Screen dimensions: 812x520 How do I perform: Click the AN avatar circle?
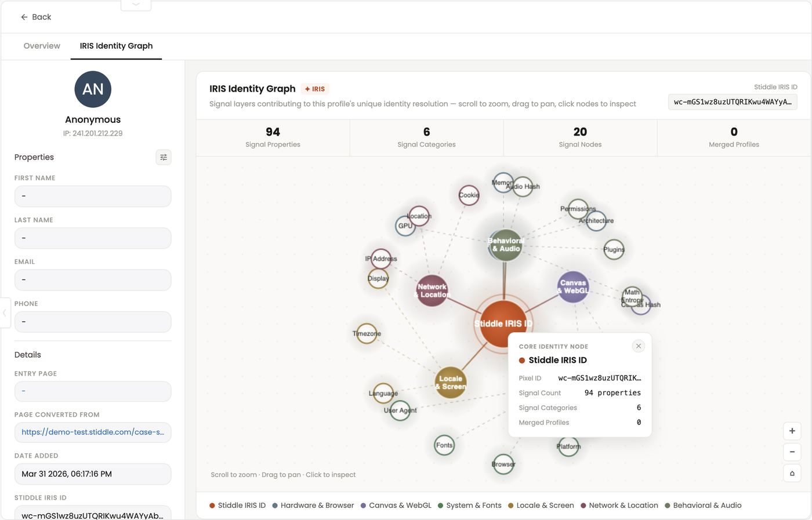point(93,89)
